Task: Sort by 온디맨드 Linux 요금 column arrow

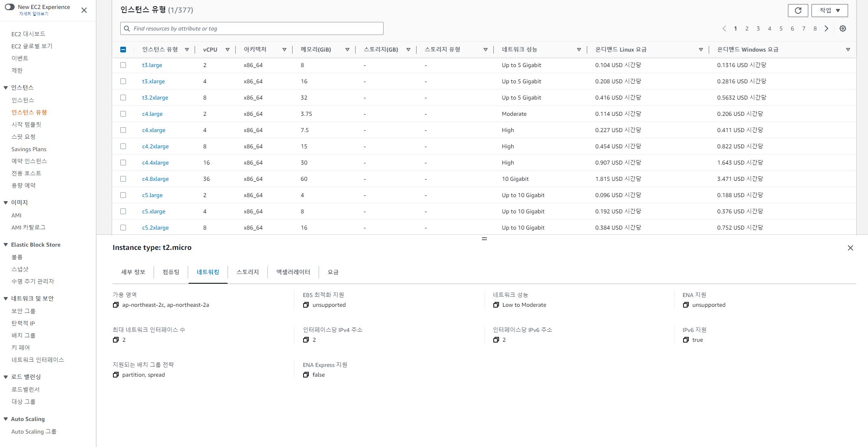Action: tap(701, 50)
